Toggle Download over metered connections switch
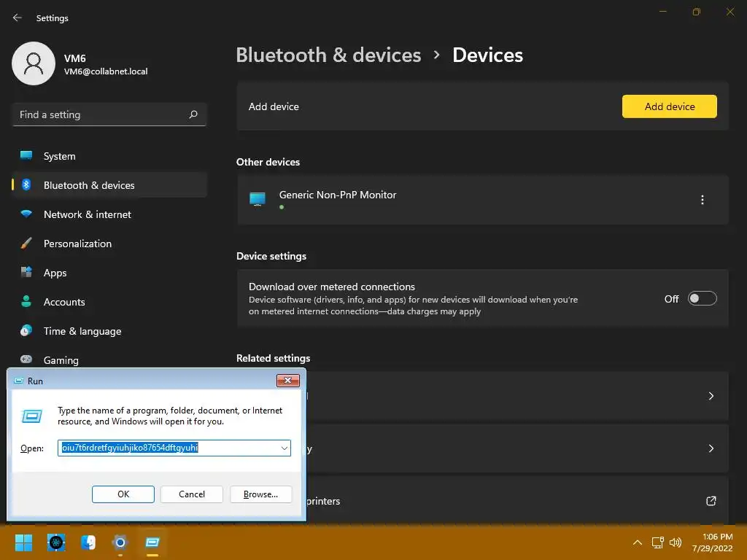This screenshot has height=560, width=747. pyautogui.click(x=703, y=298)
